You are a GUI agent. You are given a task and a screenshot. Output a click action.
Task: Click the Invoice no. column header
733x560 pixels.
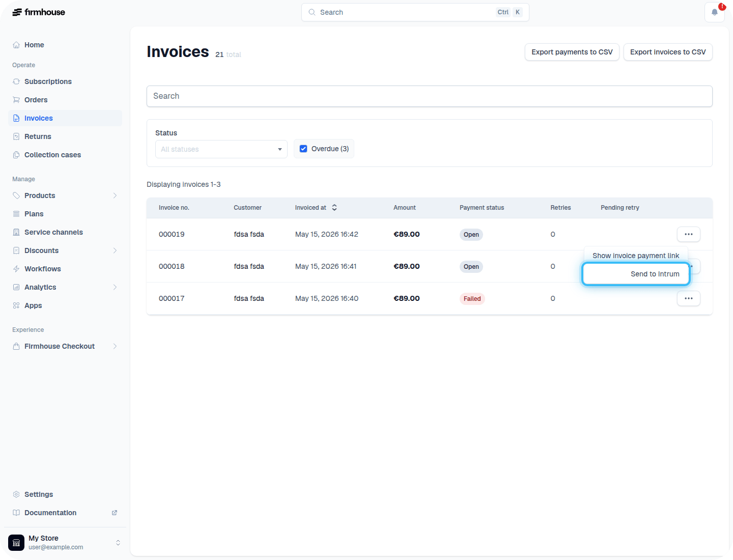(174, 208)
